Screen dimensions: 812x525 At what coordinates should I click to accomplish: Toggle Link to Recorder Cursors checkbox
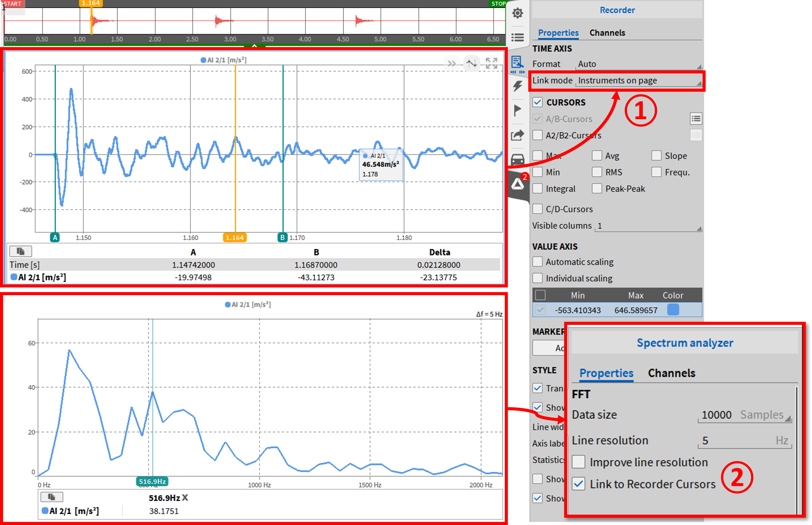[x=579, y=484]
